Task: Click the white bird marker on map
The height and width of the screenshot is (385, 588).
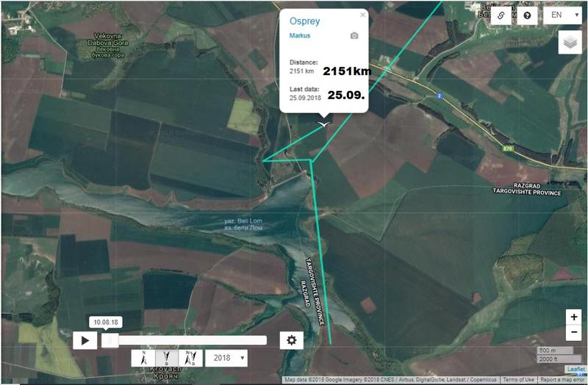Action: (x=323, y=124)
